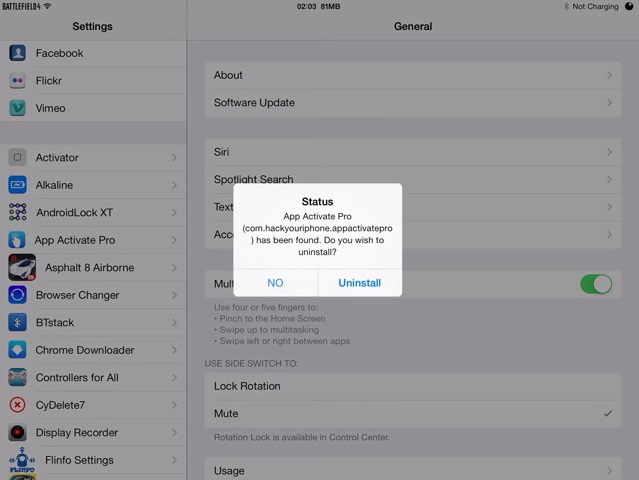Image resolution: width=639 pixels, height=480 pixels.
Task: Open the Usage row
Action: pyautogui.click(x=413, y=471)
